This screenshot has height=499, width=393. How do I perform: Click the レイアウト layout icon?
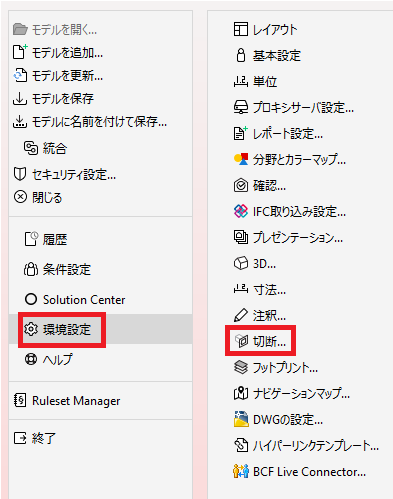(x=241, y=29)
